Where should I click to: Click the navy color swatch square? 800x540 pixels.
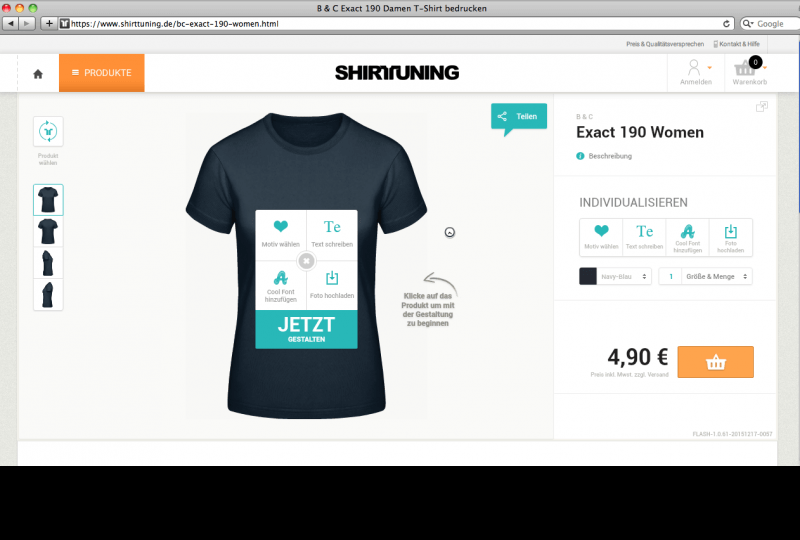(x=588, y=276)
